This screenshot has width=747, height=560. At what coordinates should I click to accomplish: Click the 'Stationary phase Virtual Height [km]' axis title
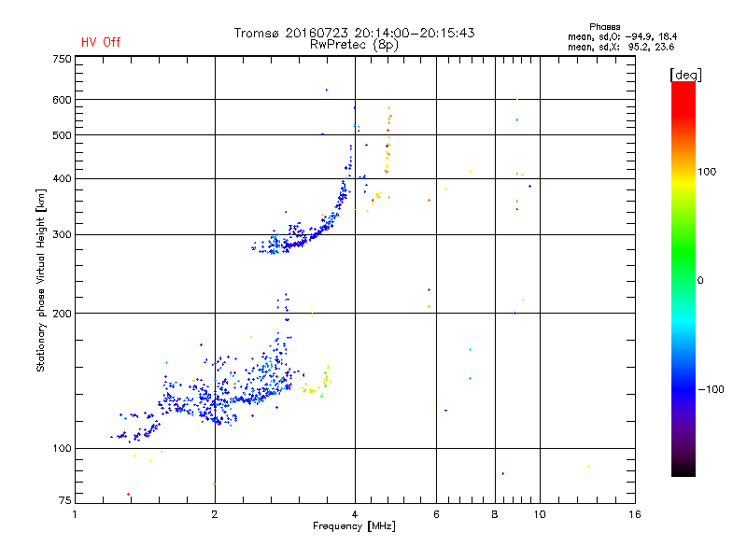click(x=40, y=280)
